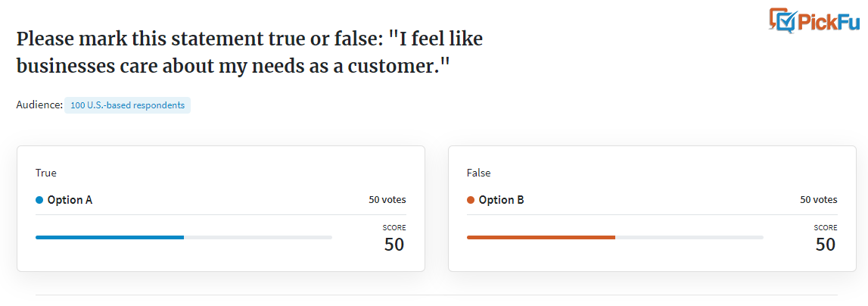The height and width of the screenshot is (306, 868).
Task: Click Option B's 50 votes count
Action: 819,199
